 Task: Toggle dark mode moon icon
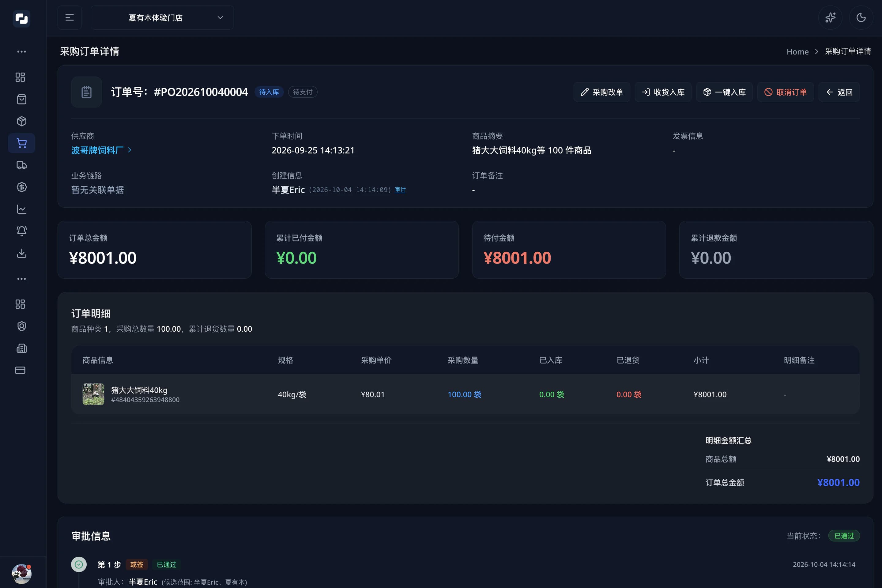(861, 18)
